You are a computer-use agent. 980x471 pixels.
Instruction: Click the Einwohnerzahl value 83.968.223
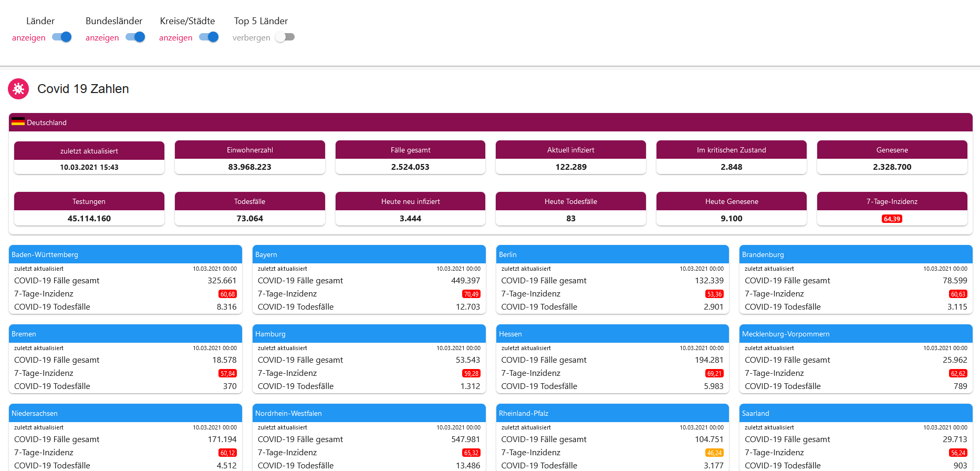(250, 167)
